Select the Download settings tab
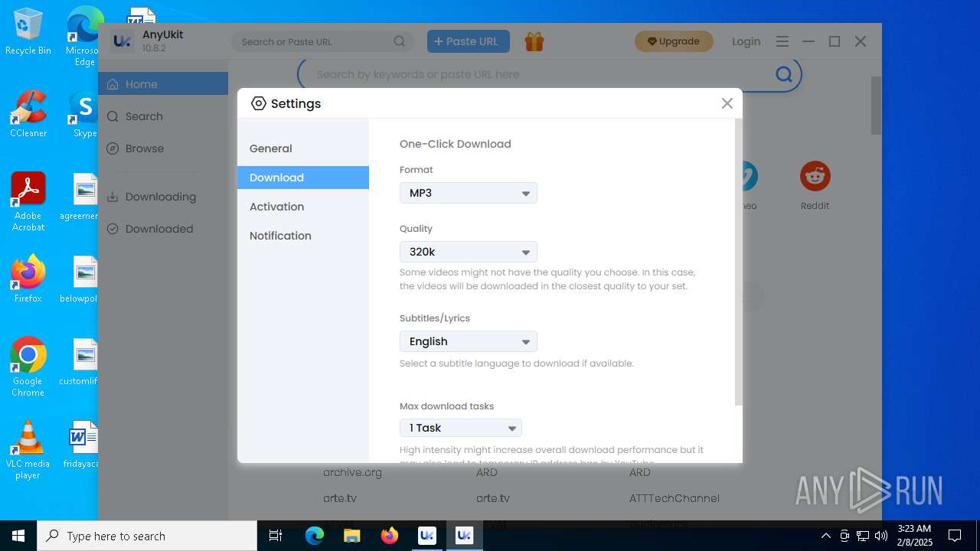The width and height of the screenshot is (980, 551). 303,178
